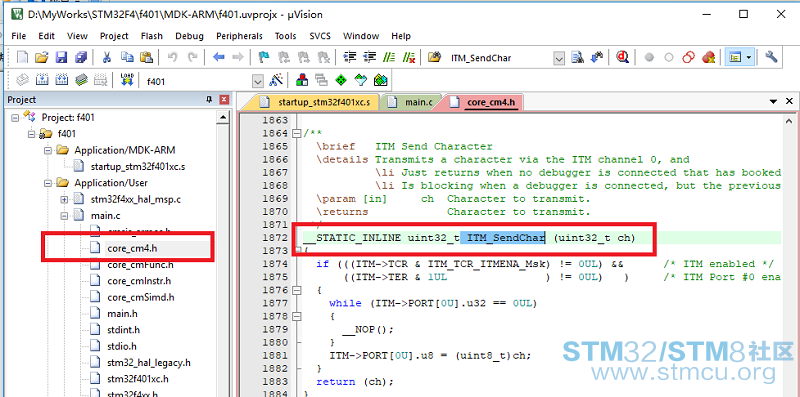Open the window layout dropdown arrow
Image resolution: width=800 pixels, height=397 pixels.
(748, 57)
